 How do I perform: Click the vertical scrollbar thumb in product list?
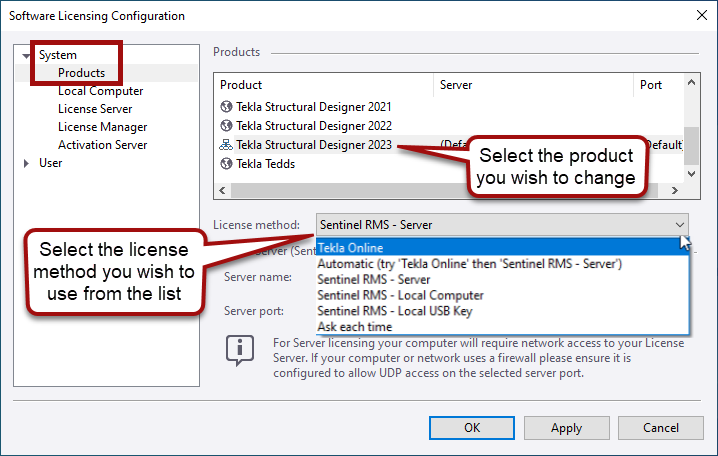(x=691, y=146)
